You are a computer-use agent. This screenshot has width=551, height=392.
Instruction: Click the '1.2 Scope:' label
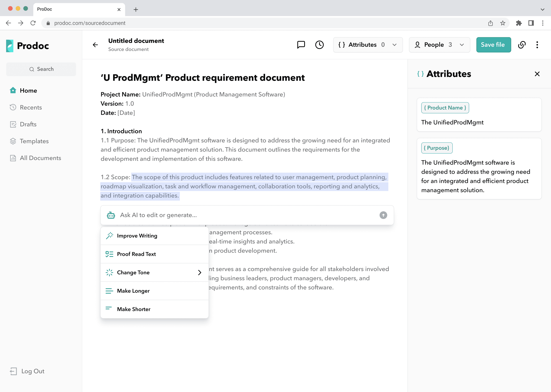click(x=115, y=177)
